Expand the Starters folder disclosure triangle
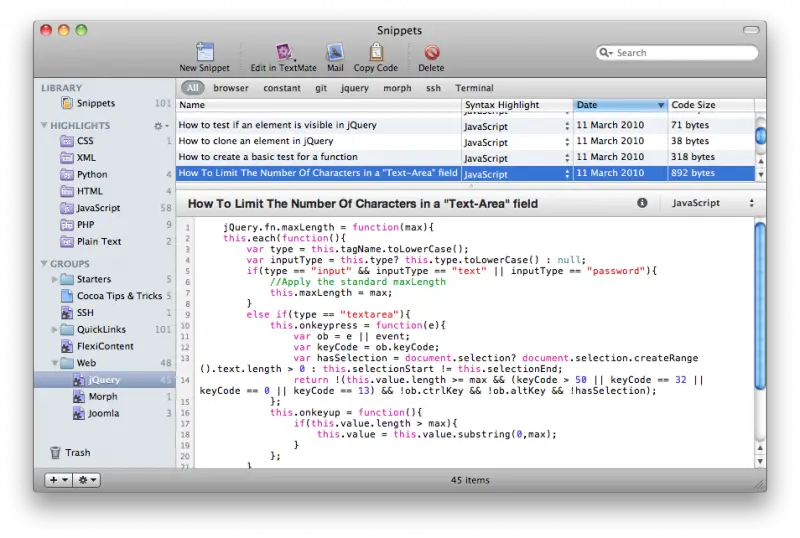The height and width of the screenshot is (538, 800). tap(55, 279)
